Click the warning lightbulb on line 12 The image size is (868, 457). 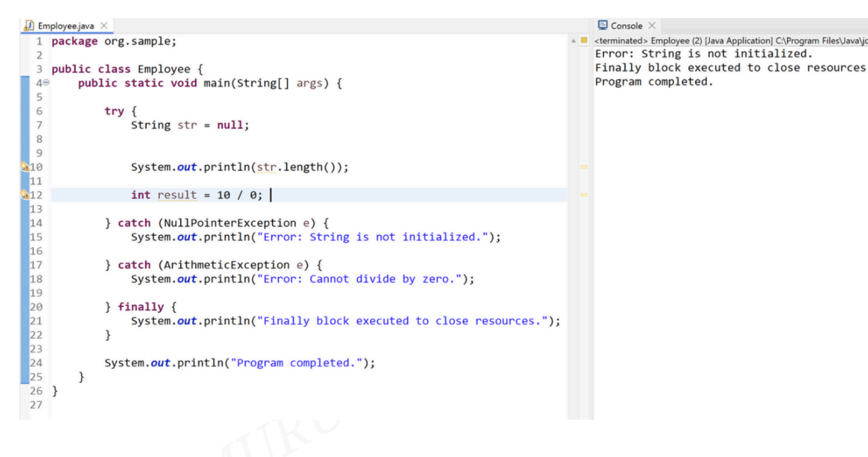pyautogui.click(x=25, y=194)
